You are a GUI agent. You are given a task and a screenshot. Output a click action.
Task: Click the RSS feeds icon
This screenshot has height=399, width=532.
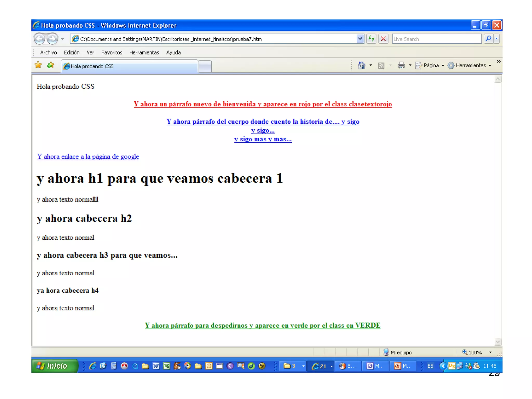pyautogui.click(x=381, y=65)
